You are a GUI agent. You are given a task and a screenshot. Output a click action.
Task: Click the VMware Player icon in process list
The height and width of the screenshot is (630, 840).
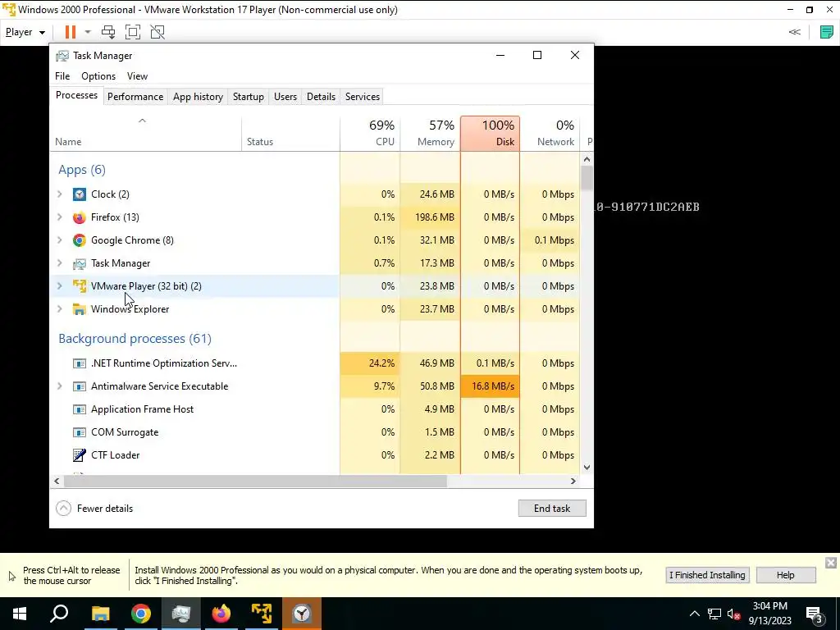point(80,286)
